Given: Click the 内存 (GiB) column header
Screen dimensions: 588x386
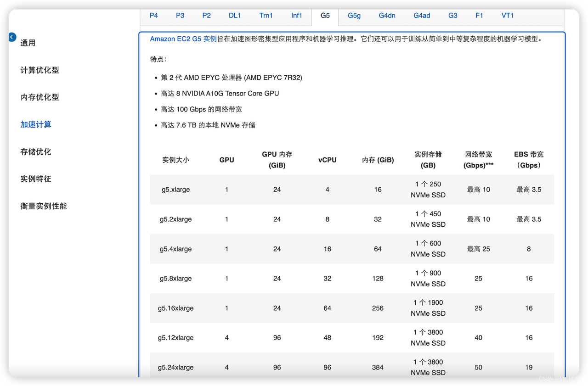Looking at the screenshot, I should pos(378,160).
